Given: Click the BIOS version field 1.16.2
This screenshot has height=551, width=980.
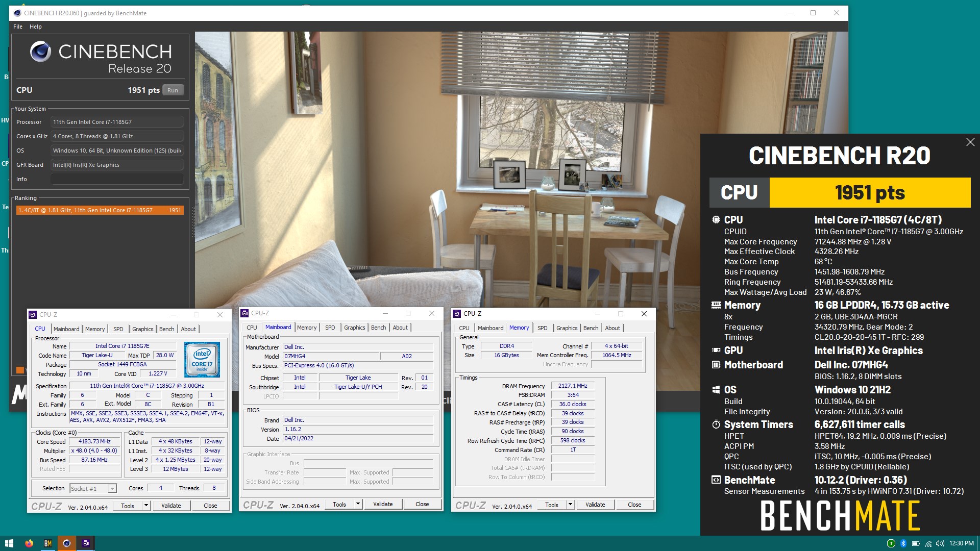Looking at the screenshot, I should click(x=358, y=430).
